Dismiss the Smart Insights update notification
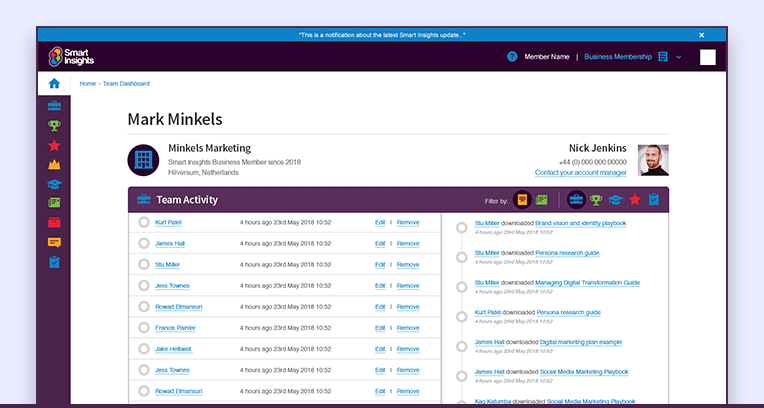Viewport: 764px width, 408px height. tap(702, 35)
